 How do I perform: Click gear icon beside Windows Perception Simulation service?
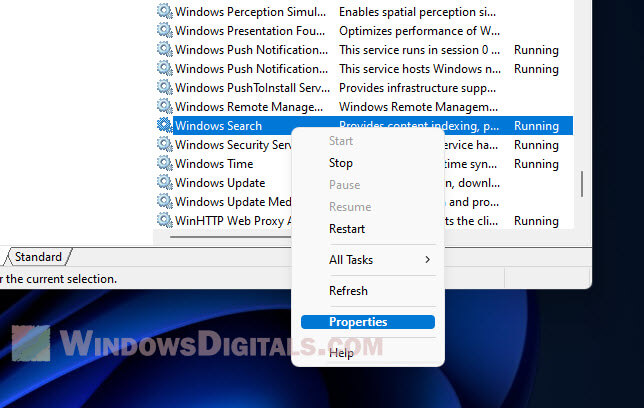click(165, 11)
